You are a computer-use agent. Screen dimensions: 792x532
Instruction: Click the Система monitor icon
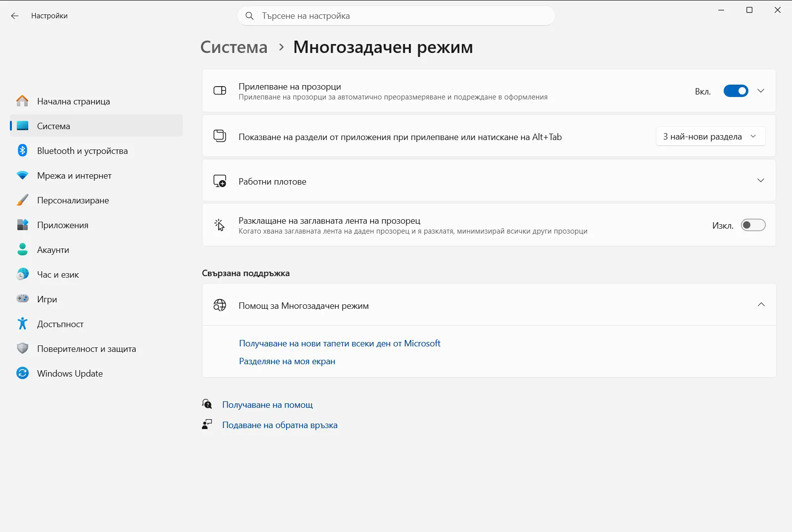coord(22,126)
